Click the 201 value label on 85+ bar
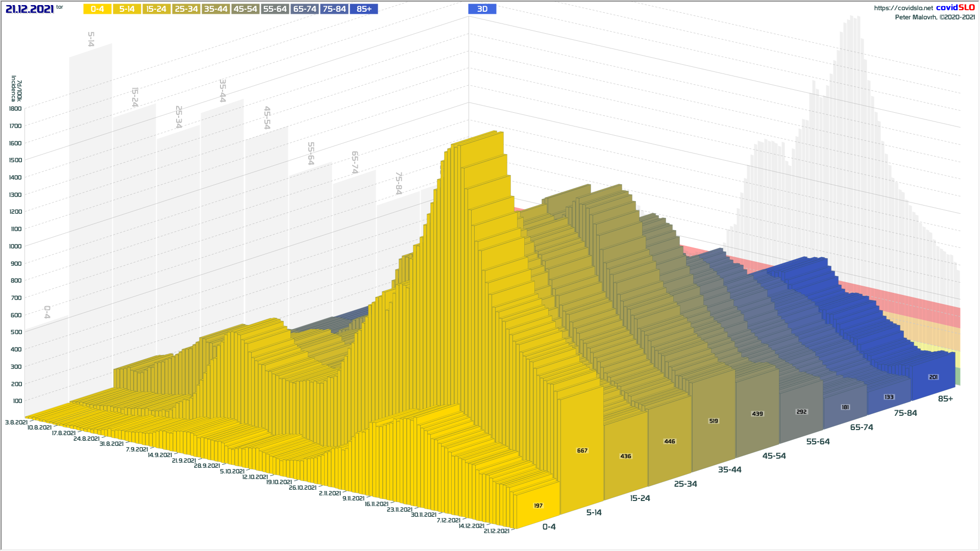This screenshot has width=980, height=551. pos(934,377)
